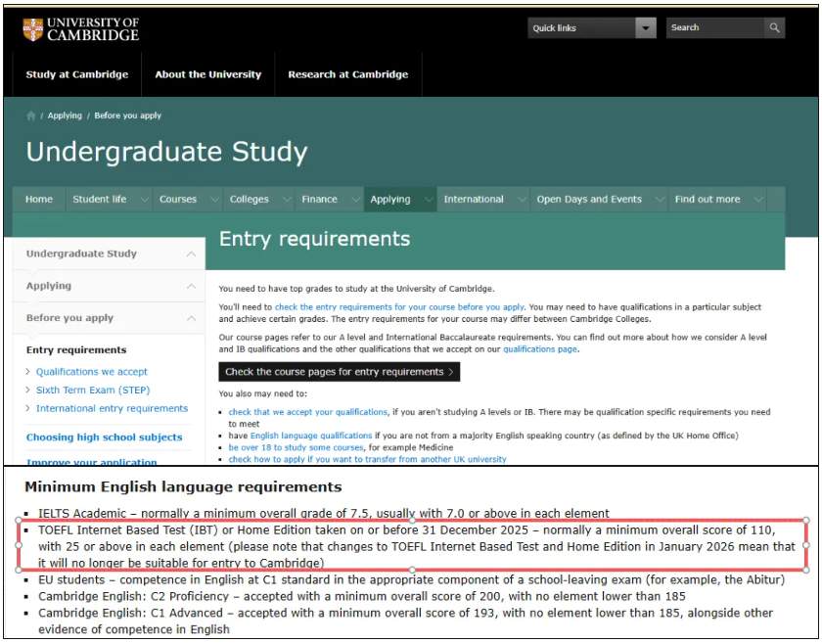Expand the Student life menu chevron

[145, 200]
